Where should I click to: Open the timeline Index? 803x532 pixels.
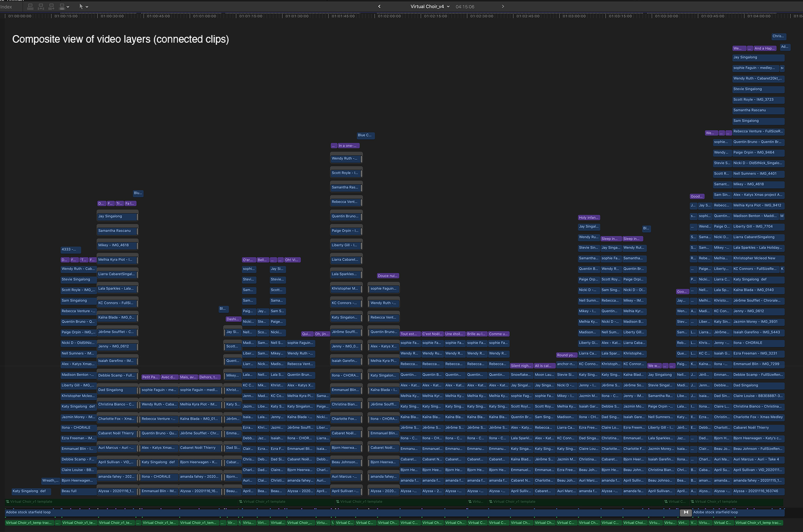(6, 7)
